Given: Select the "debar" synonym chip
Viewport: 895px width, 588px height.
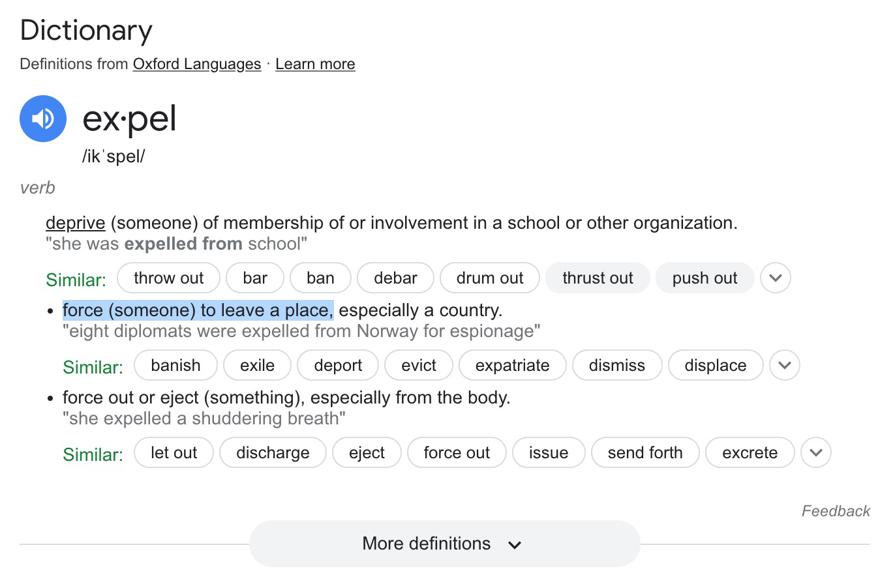Looking at the screenshot, I should point(395,278).
